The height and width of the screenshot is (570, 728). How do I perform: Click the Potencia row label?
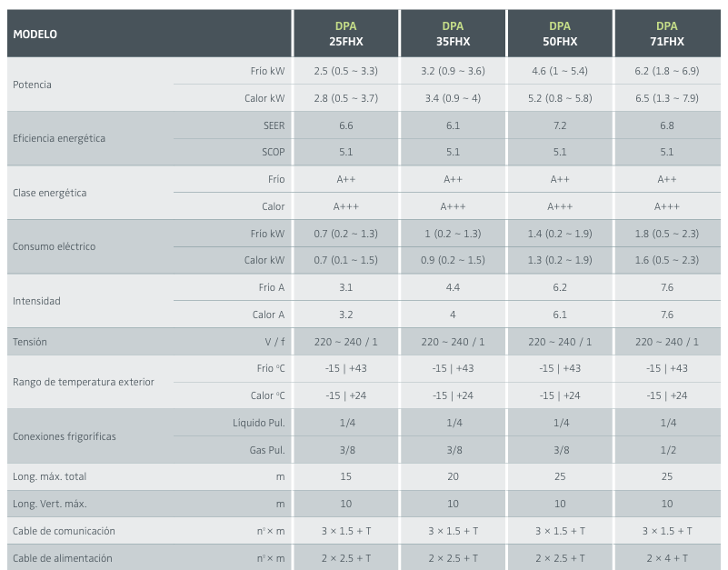pos(33,85)
